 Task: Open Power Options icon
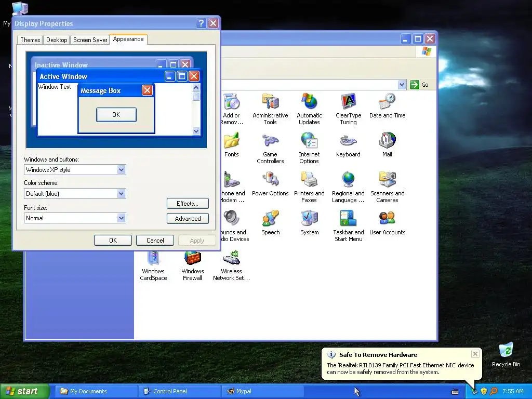270,179
